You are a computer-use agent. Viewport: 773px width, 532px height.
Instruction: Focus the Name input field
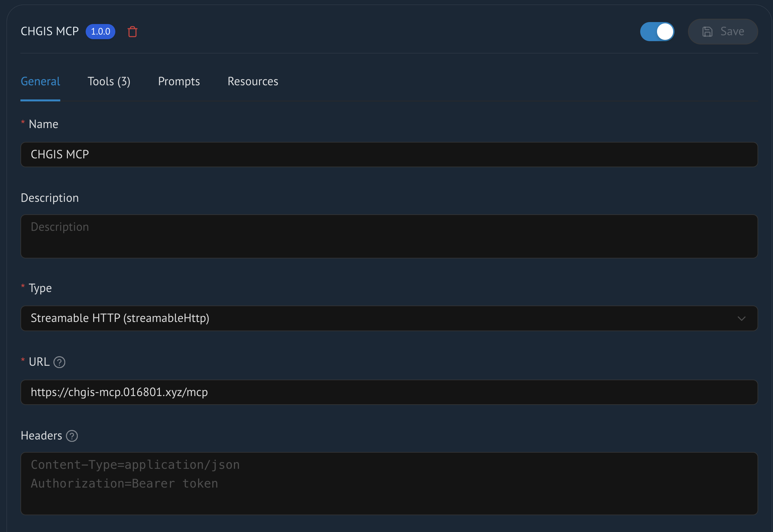[x=389, y=155]
